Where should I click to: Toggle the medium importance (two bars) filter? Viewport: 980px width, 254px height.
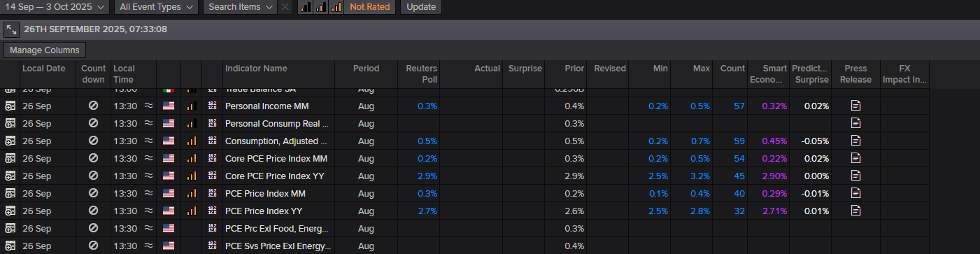point(321,7)
